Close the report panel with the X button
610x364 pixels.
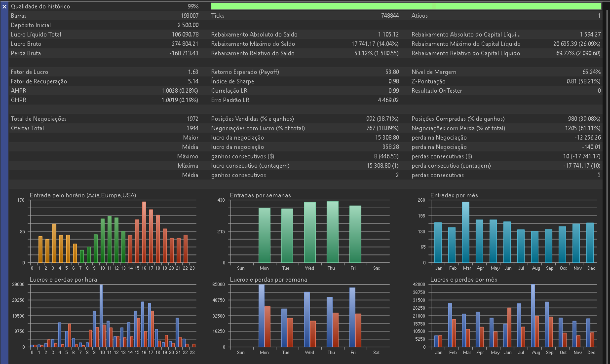pyautogui.click(x=4, y=6)
